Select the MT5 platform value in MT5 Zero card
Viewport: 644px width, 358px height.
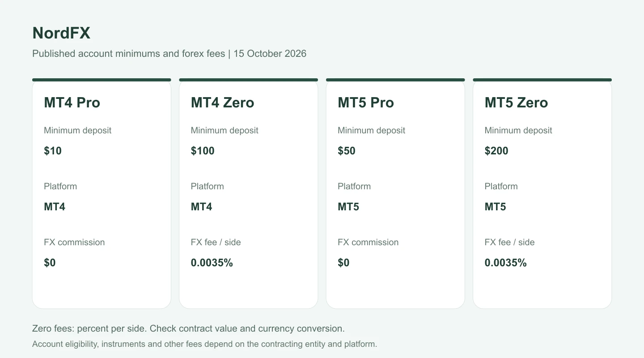pyautogui.click(x=496, y=207)
